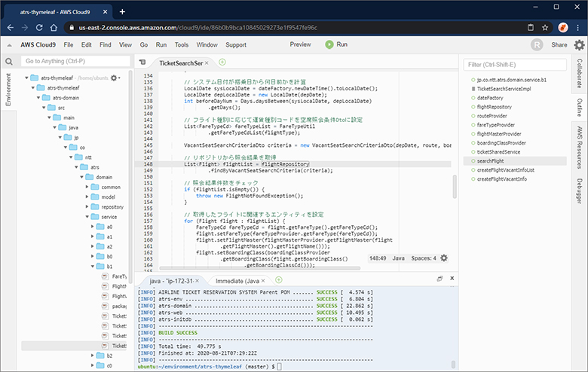The height and width of the screenshot is (372, 588).
Task: Open the Edit menu
Action: pyautogui.click(x=86, y=45)
